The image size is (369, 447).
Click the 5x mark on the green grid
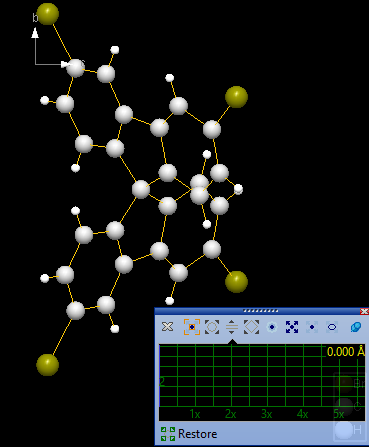(x=339, y=414)
